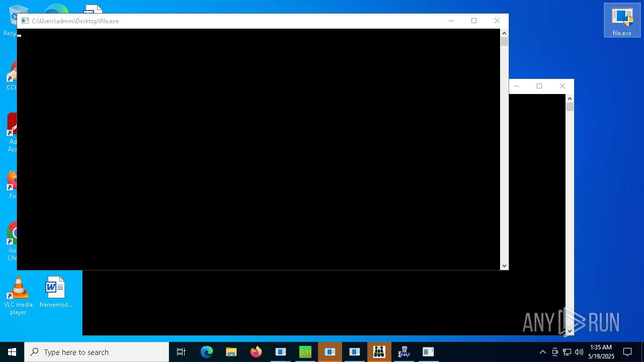Image resolution: width=644 pixels, height=362 pixels.
Task: Select the file.exe desktop icon
Action: pos(622,21)
